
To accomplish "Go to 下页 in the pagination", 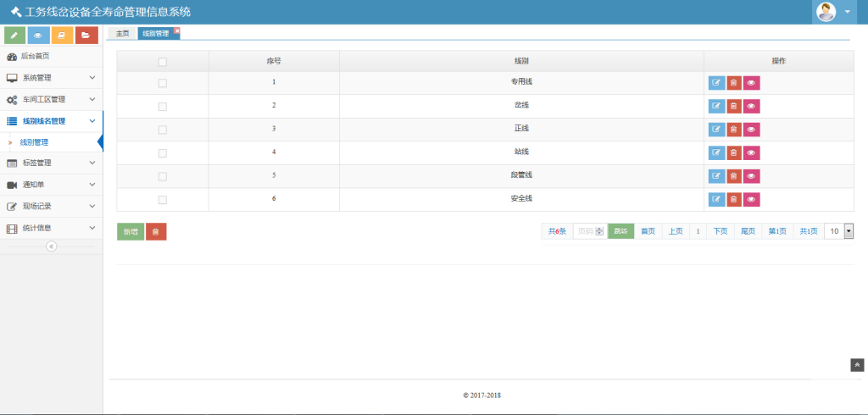I will pyautogui.click(x=720, y=231).
